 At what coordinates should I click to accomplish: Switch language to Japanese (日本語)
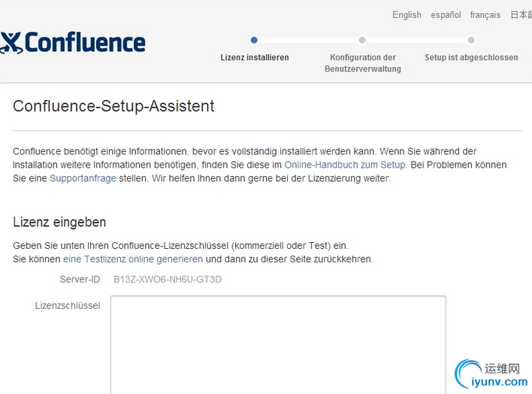pyautogui.click(x=521, y=15)
